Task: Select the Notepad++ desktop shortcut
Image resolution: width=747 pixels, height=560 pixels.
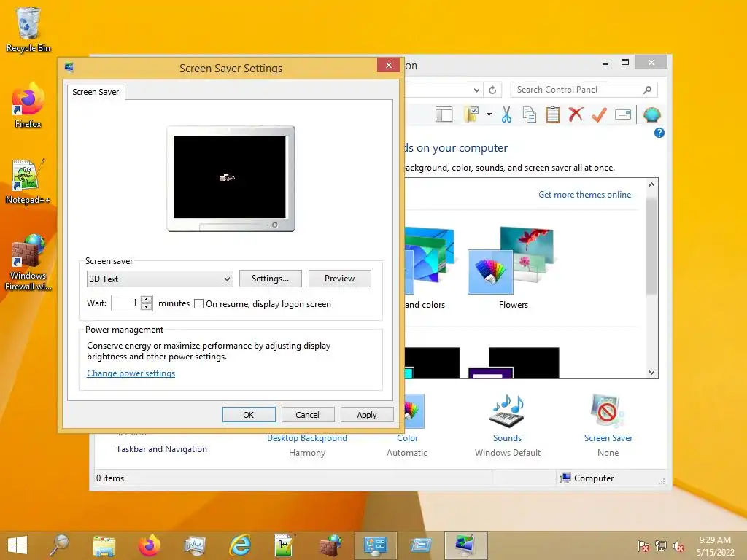Action: [x=28, y=182]
